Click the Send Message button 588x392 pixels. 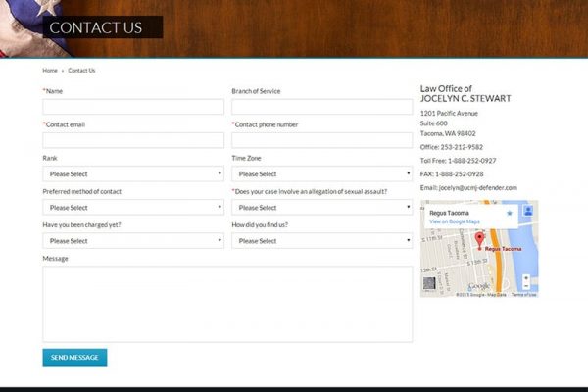(74, 358)
